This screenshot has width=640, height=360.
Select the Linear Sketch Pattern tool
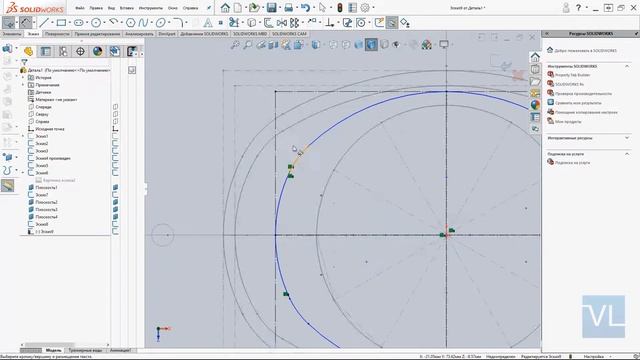pos(294,23)
